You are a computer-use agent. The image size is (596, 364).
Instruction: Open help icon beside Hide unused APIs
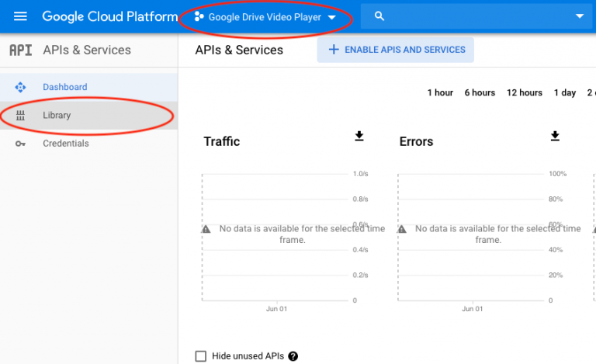coord(293,356)
